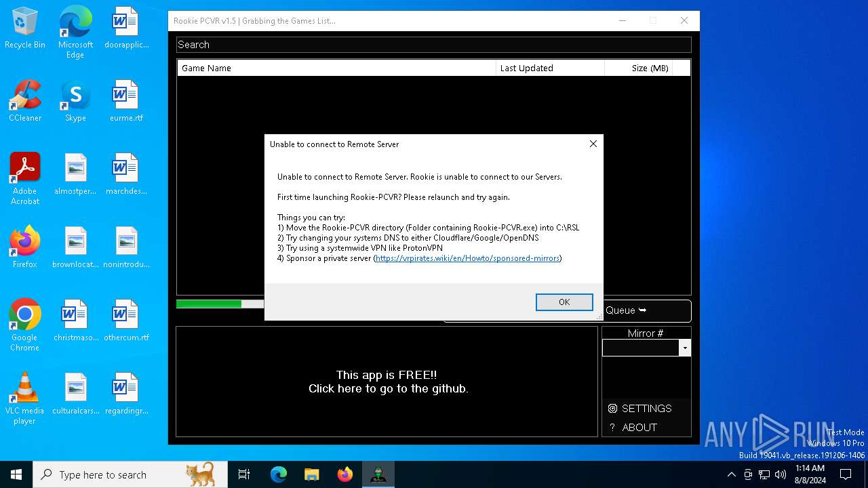This screenshot has height=488, width=868.
Task: Select the almostper... image file
Action: [x=75, y=175]
